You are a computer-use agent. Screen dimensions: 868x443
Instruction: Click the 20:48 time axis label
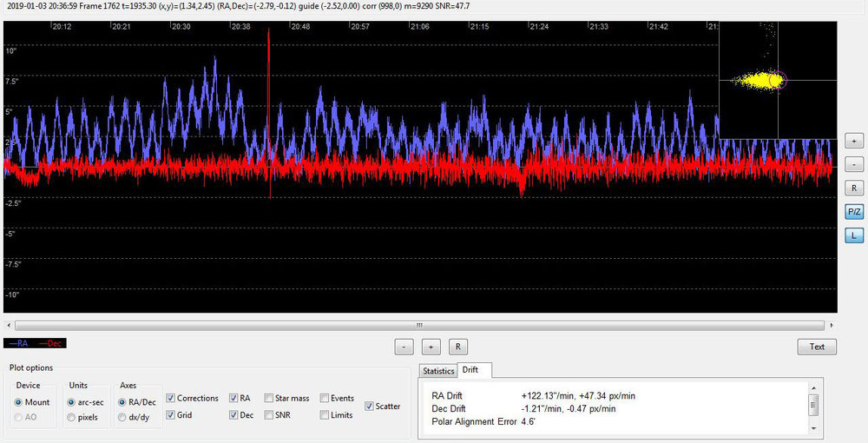[x=301, y=27]
